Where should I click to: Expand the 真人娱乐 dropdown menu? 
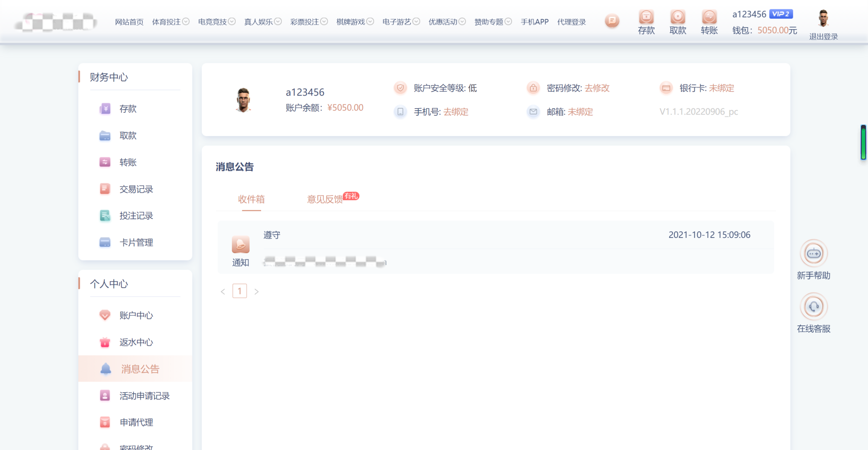[x=262, y=22]
